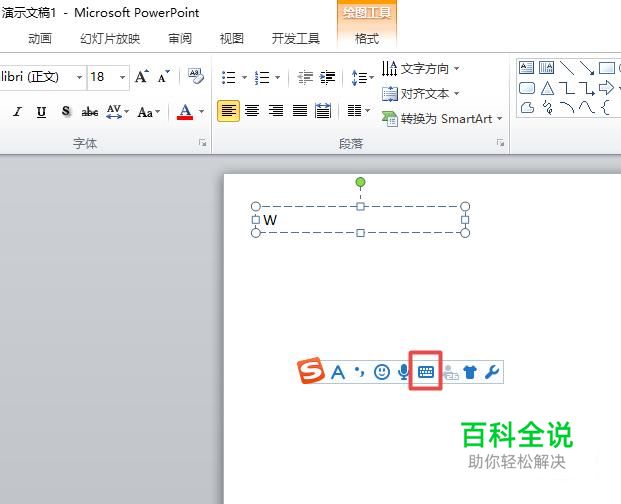This screenshot has width=621, height=504.
Task: Click the bullets list icon
Action: pyautogui.click(x=229, y=77)
